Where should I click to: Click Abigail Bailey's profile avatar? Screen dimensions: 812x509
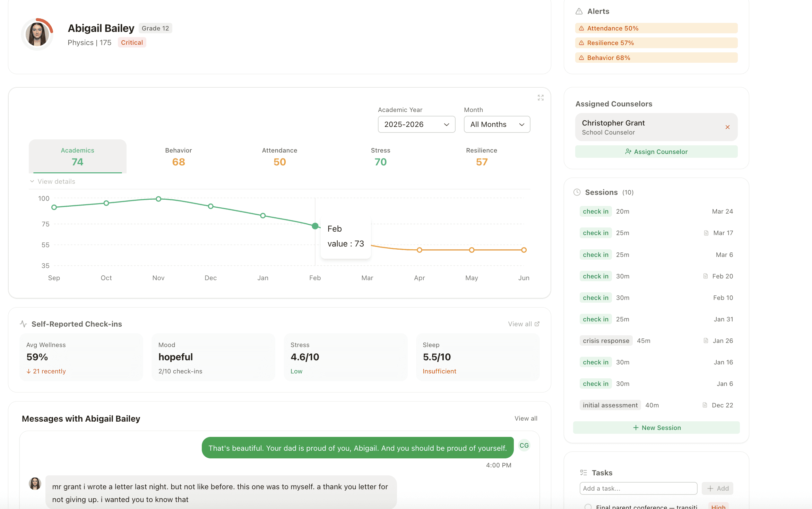point(37,34)
